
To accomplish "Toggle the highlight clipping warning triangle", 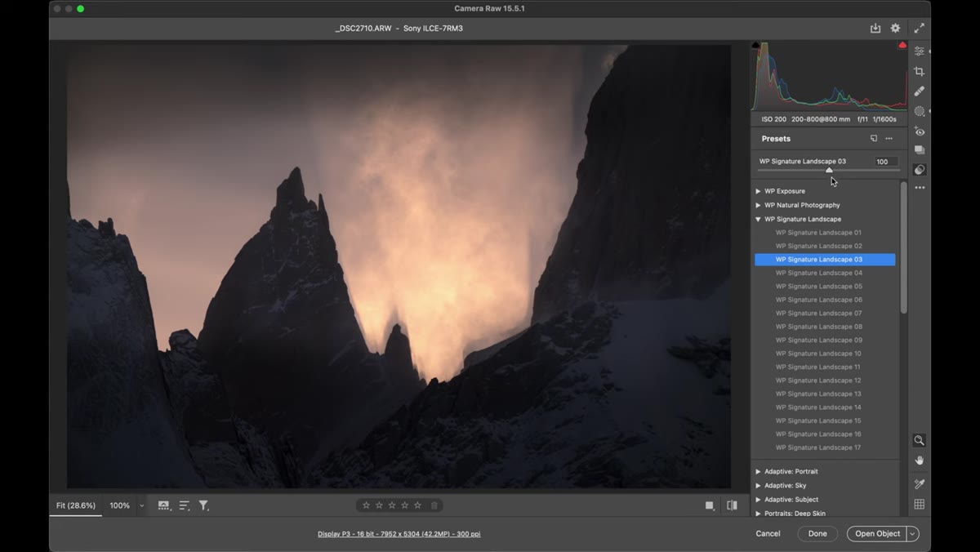I will tap(902, 45).
